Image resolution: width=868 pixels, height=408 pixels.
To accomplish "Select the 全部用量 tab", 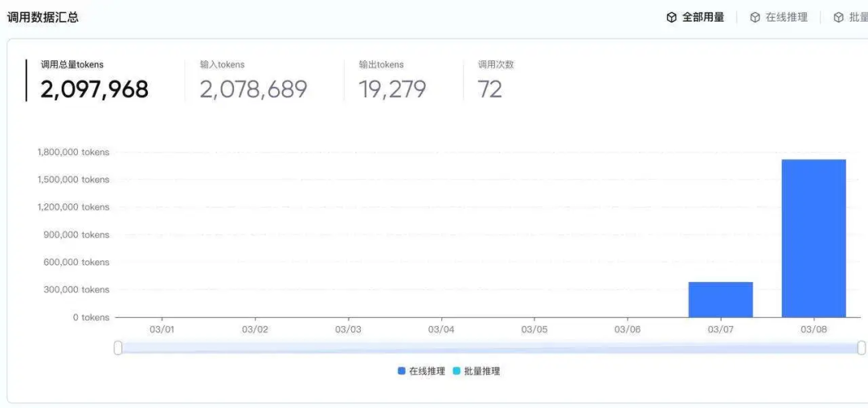I will pyautogui.click(x=695, y=17).
